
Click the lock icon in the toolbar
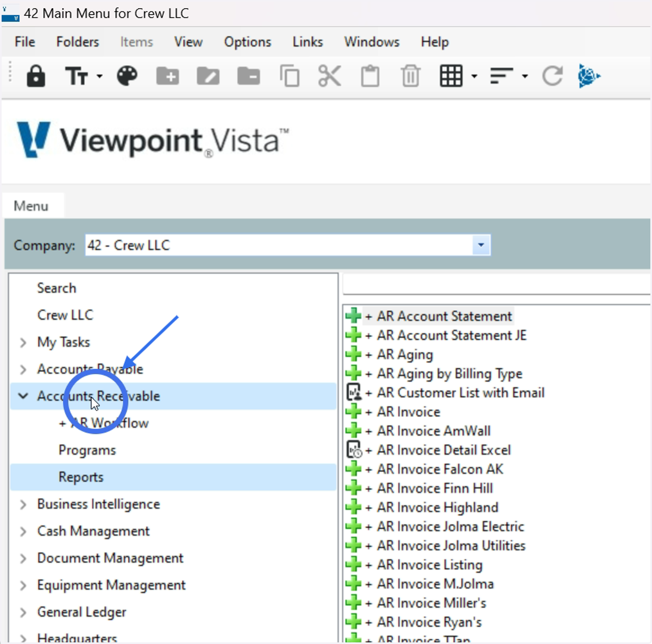36,76
